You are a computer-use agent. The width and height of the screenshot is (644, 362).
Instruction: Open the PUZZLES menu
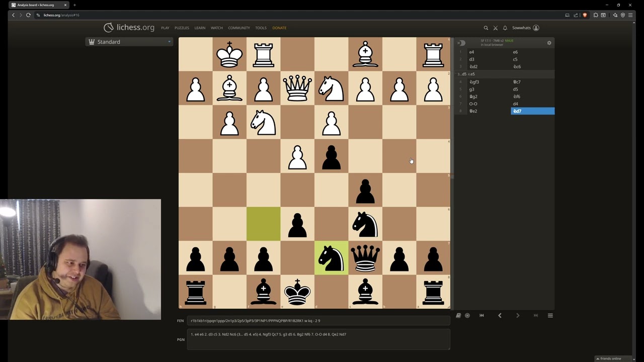pyautogui.click(x=182, y=28)
